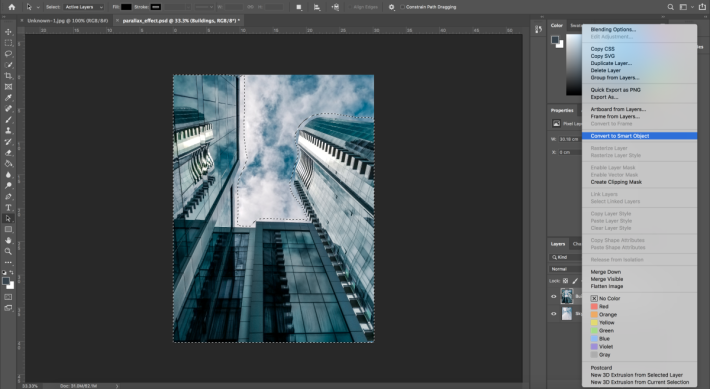This screenshot has width=710, height=389.
Task: Open the Select Active Layers dropdown
Action: click(x=84, y=7)
